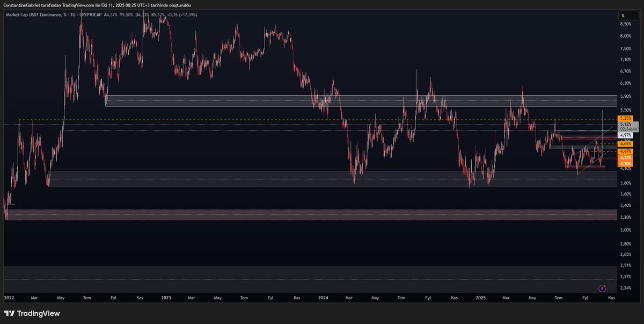Click the 7,50% price axis label
This screenshot has width=644, height=324.
(x=626, y=48)
